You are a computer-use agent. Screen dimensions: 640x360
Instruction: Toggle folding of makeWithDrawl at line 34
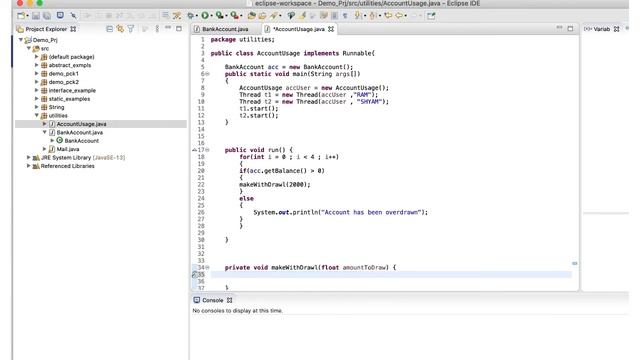(x=207, y=267)
